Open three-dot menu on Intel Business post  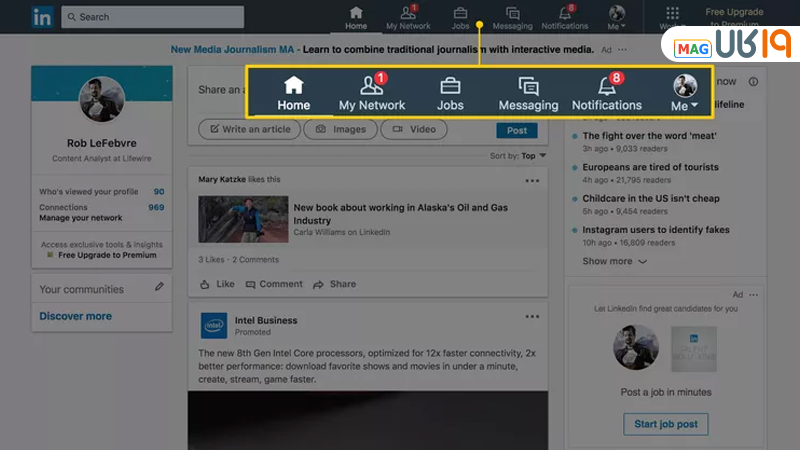pyautogui.click(x=532, y=317)
